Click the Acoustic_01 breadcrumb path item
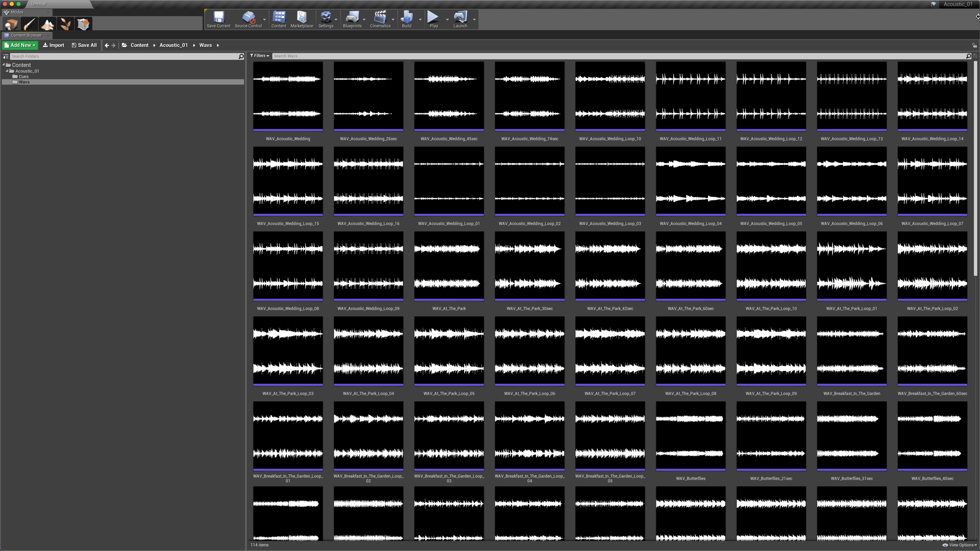 coord(174,45)
